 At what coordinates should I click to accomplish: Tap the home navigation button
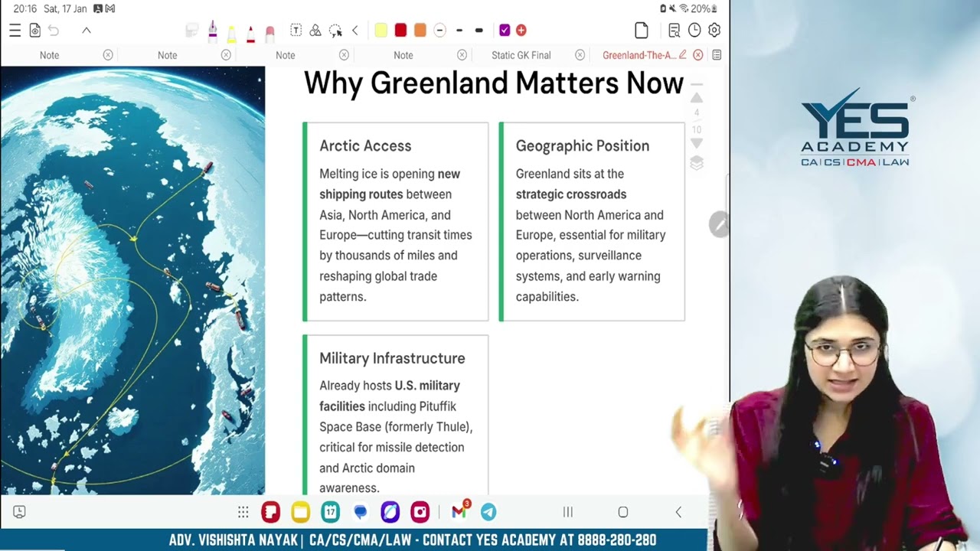pos(623,512)
